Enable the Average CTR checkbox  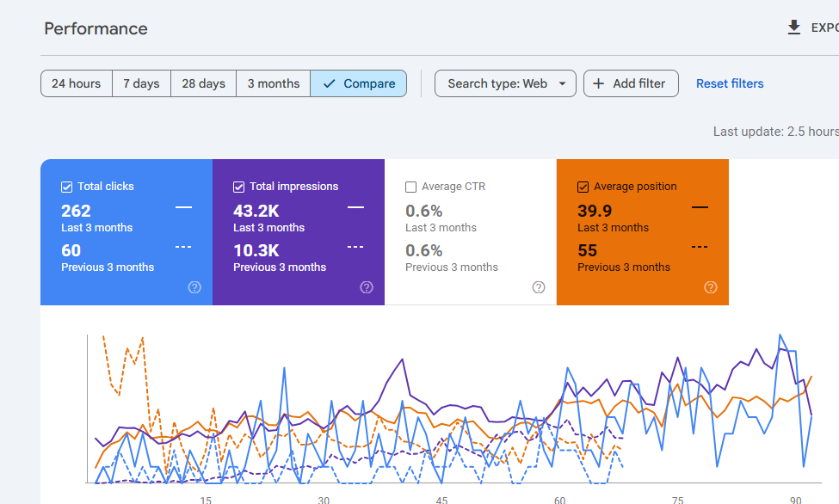pyautogui.click(x=411, y=187)
